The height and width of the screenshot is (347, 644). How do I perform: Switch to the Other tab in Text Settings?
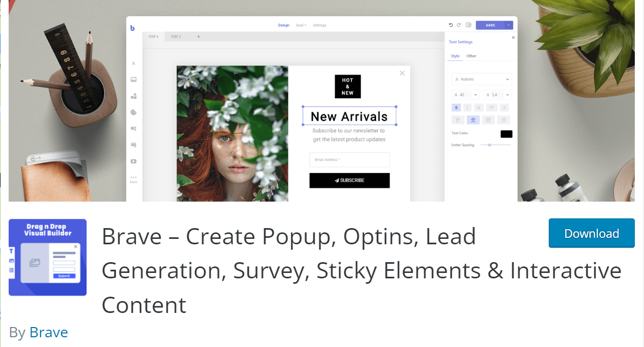[x=471, y=56]
